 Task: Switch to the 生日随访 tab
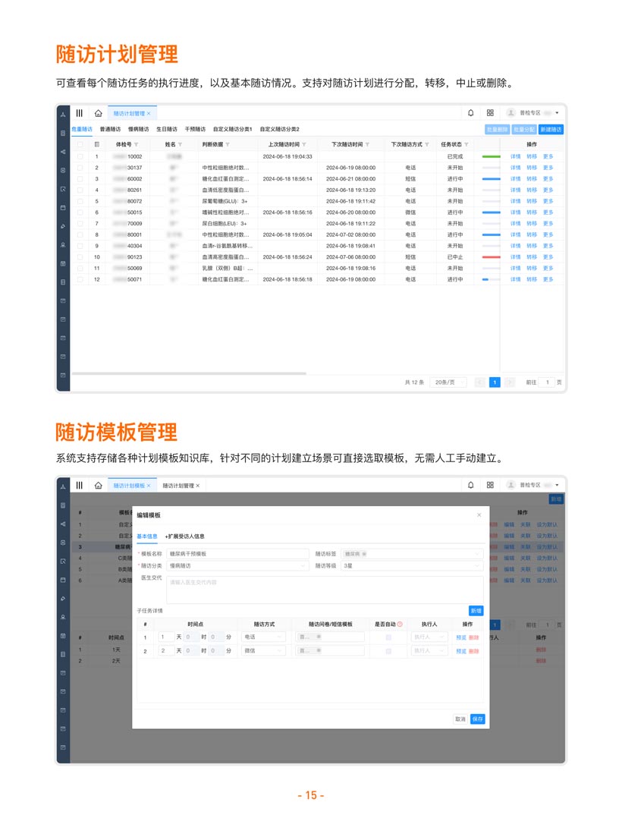tap(166, 129)
